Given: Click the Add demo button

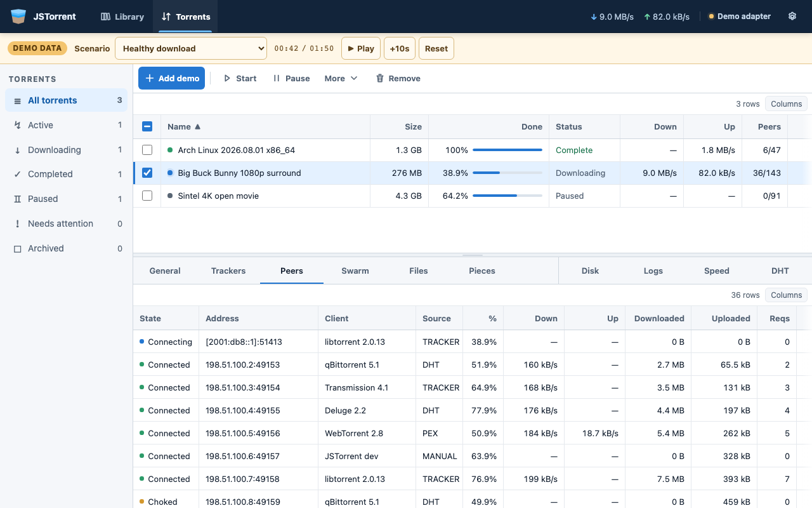Looking at the screenshot, I should tap(172, 78).
